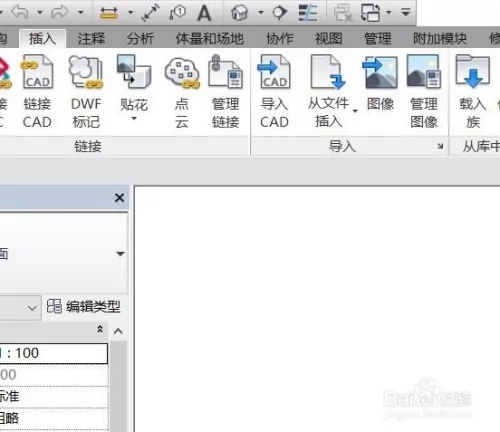Switch to the 管理 ribbon tab
The width and height of the screenshot is (500, 432).
coord(377,39)
